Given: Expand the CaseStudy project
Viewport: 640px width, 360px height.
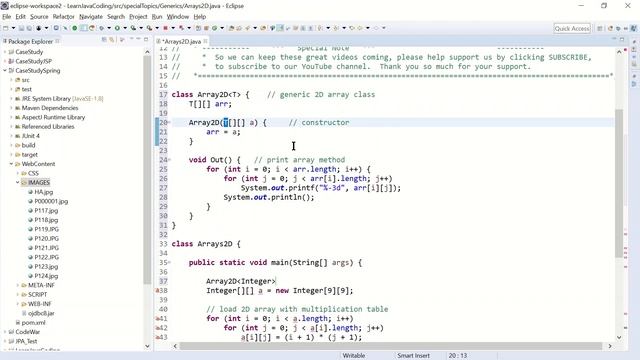Looking at the screenshot, I should [5, 52].
